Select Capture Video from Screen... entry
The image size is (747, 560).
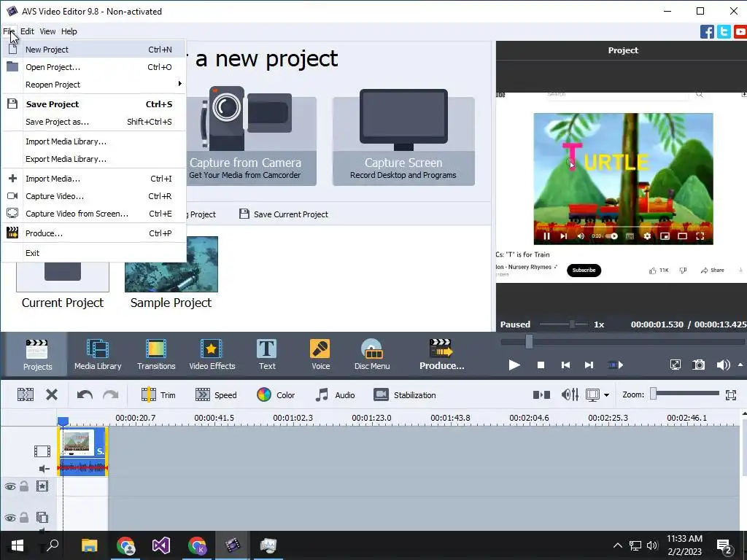[93, 214]
